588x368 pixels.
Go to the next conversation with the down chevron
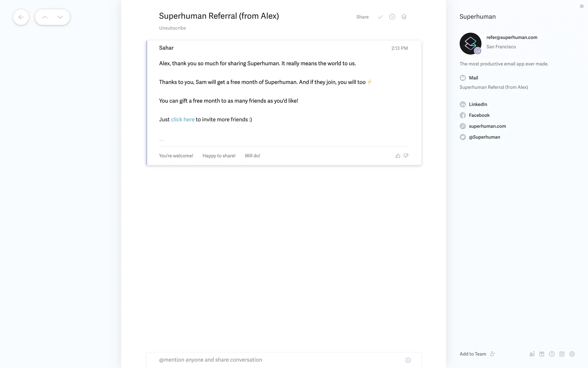tap(60, 17)
